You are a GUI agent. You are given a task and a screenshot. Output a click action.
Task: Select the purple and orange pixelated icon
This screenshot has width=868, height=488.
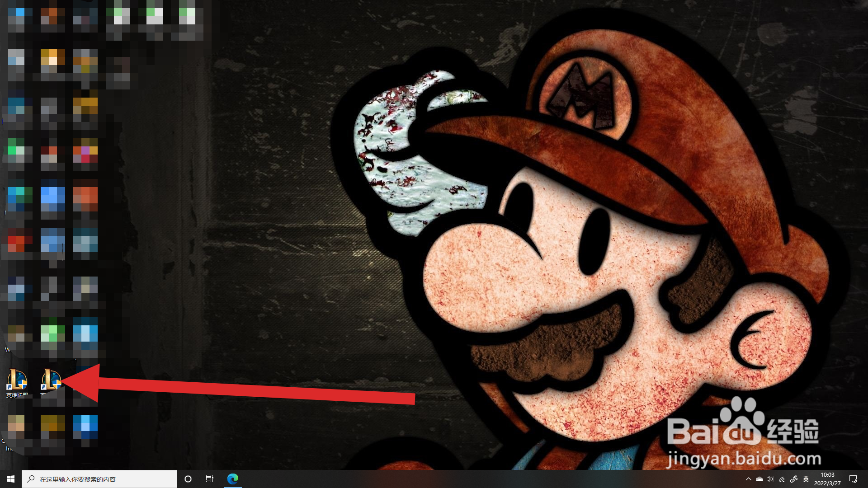[85, 151]
